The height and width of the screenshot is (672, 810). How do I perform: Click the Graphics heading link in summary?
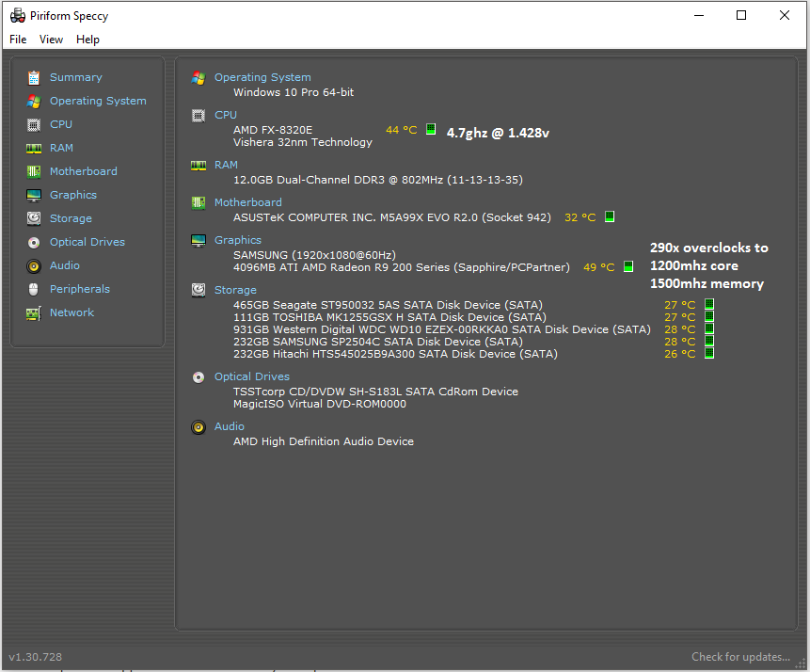[238, 240]
